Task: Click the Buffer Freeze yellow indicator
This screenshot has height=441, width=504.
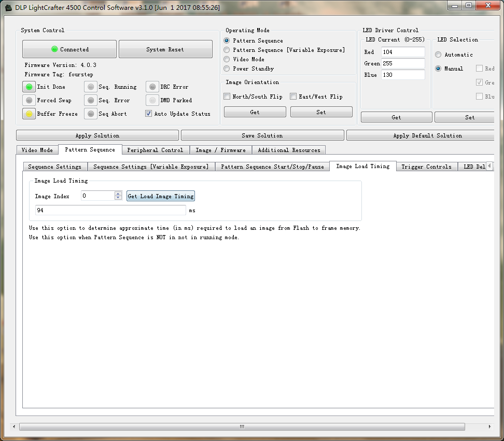Action: coord(29,114)
